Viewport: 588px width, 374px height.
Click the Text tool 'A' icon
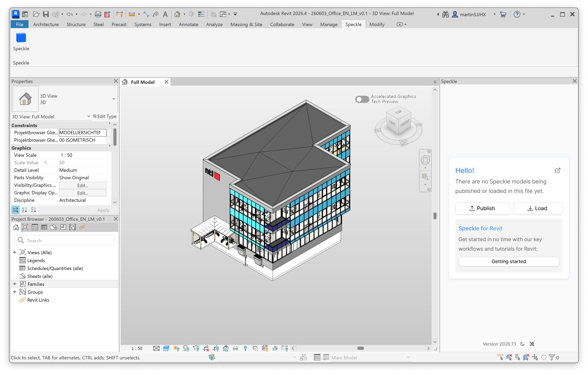pyautogui.click(x=165, y=14)
